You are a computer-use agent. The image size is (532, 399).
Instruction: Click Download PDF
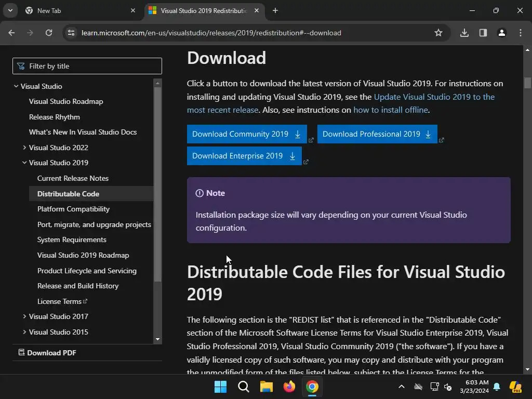coord(47,353)
